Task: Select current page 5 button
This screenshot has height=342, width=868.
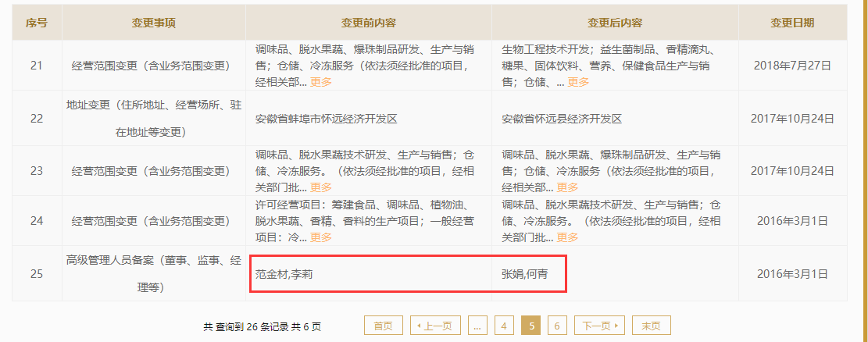Action: pos(531,326)
